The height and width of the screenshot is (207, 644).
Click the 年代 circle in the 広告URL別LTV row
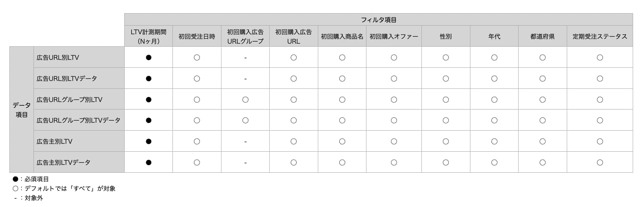pyautogui.click(x=494, y=58)
